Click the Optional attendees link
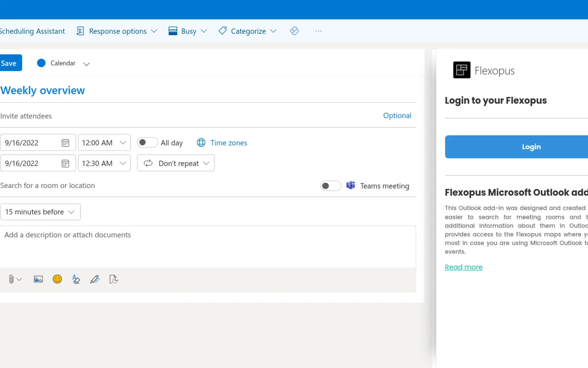This screenshot has height=368, width=588. coord(397,116)
